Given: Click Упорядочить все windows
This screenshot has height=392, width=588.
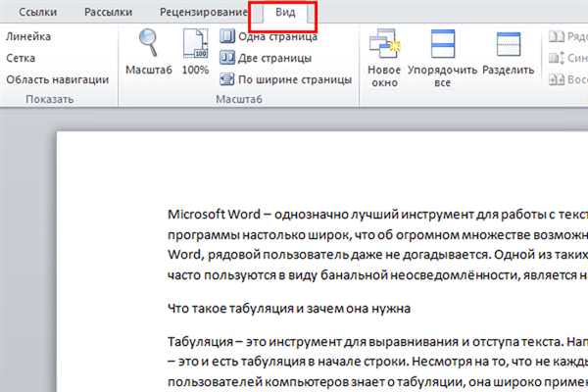Looking at the screenshot, I should point(443,58).
